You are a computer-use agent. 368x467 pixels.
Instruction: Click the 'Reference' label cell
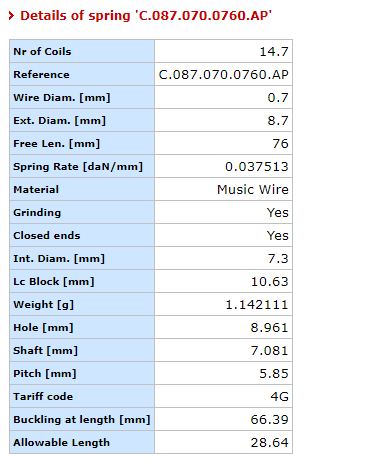82,74
